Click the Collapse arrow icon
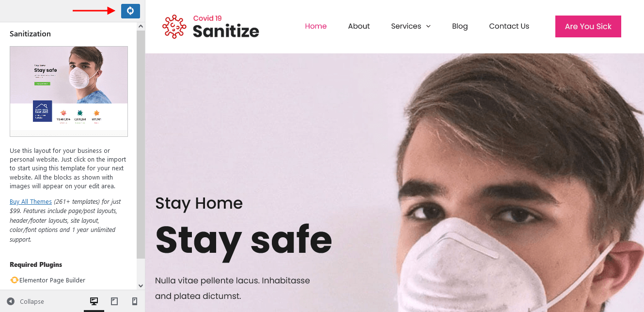The image size is (644, 312). point(11,301)
